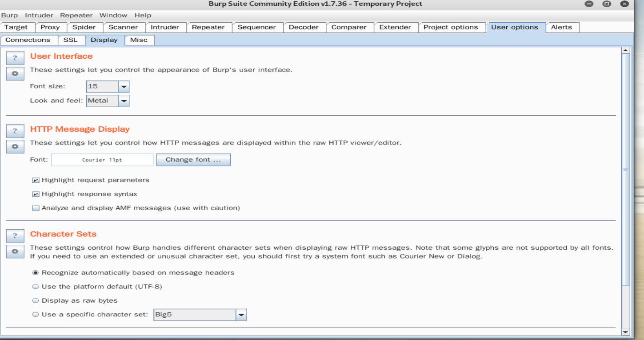Switch to the Extender tab
644x340 pixels.
coord(395,27)
